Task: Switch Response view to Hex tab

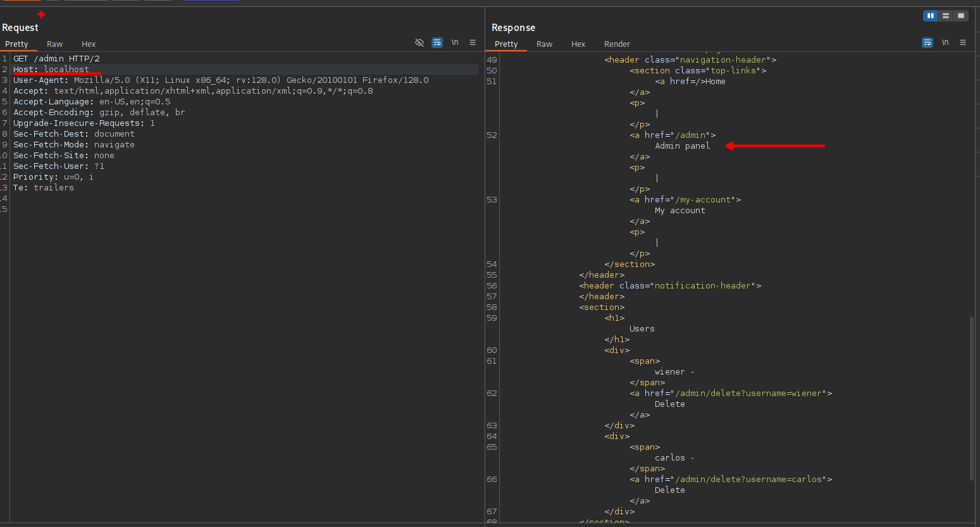Action: [578, 44]
